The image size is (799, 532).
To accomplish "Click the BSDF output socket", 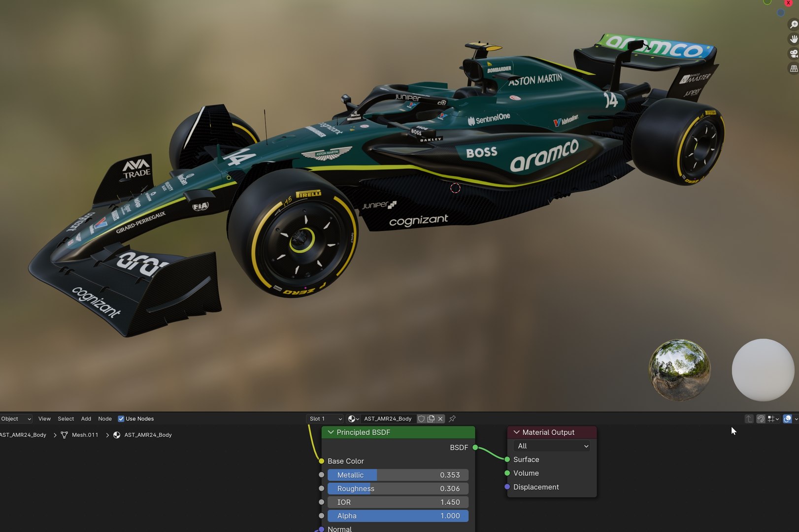I will [475, 447].
